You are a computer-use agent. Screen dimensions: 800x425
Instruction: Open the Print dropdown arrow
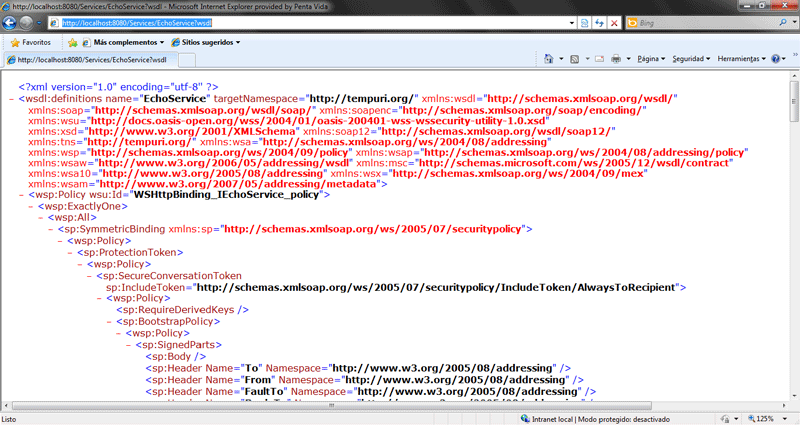629,59
